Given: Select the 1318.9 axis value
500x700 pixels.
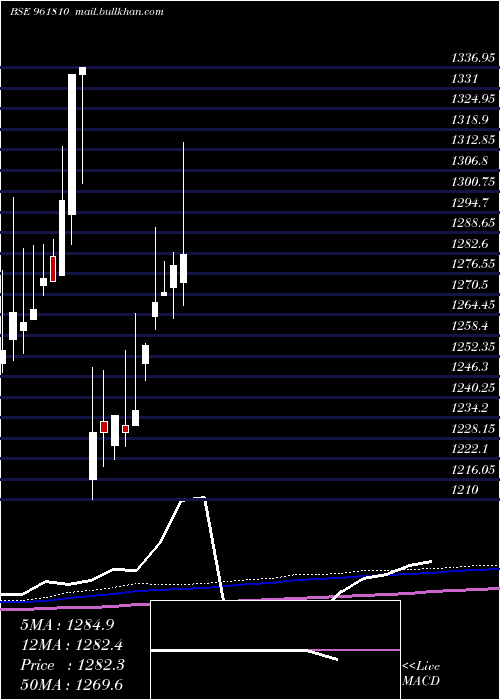Looking at the screenshot, I should (470, 120).
